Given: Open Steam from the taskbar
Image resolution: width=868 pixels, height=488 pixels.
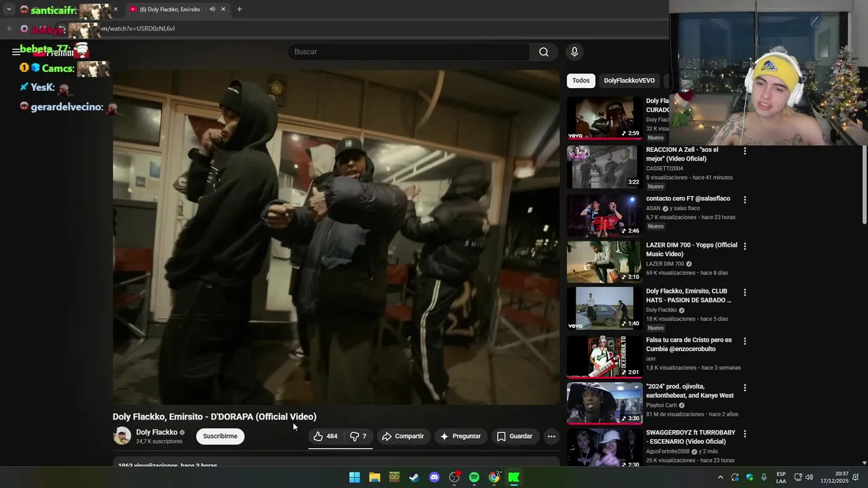Looking at the screenshot, I should click(x=414, y=478).
